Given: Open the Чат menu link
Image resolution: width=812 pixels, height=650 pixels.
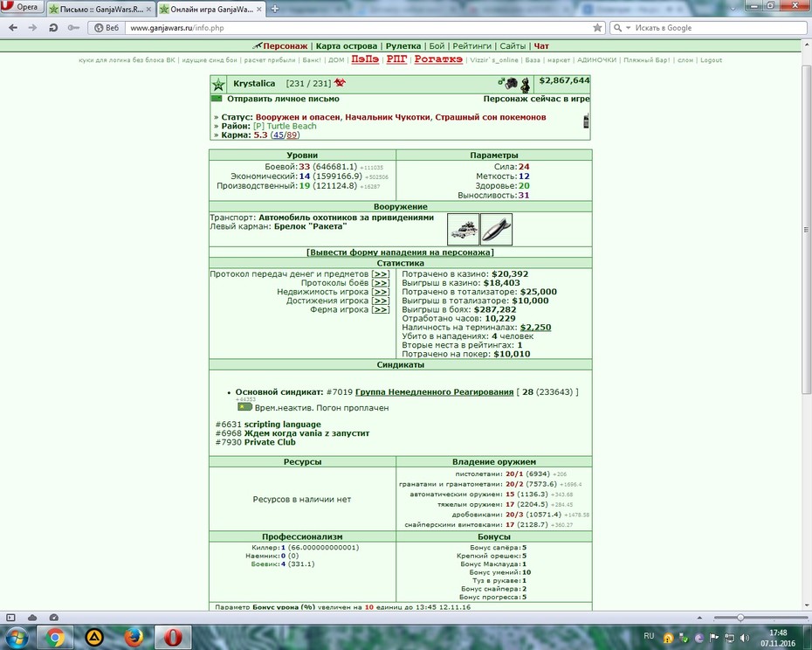Looking at the screenshot, I should pos(541,46).
